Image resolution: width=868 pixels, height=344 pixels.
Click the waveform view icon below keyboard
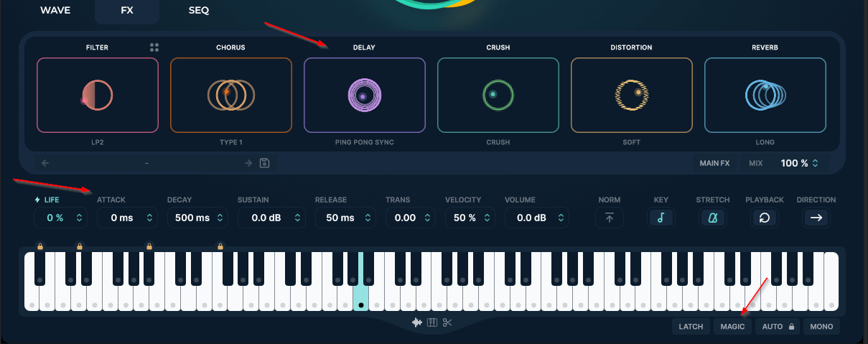coord(417,322)
